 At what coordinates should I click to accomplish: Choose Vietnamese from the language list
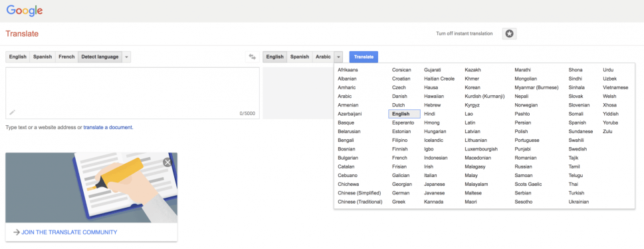coord(615,87)
